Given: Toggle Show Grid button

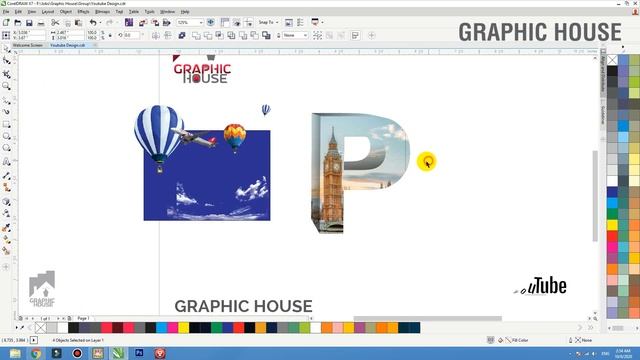Looking at the screenshot, I should [236, 23].
